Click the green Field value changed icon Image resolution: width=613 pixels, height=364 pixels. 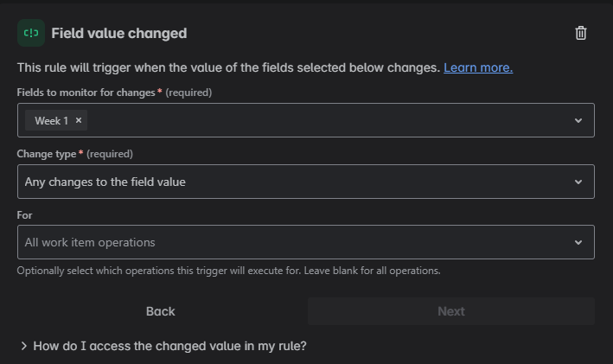[x=31, y=33]
